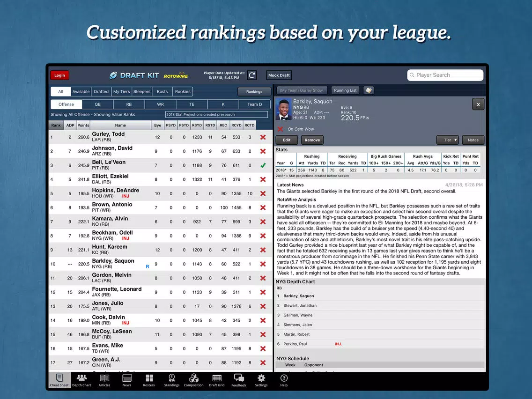
Task: Open the Composition icon
Action: 194,380
